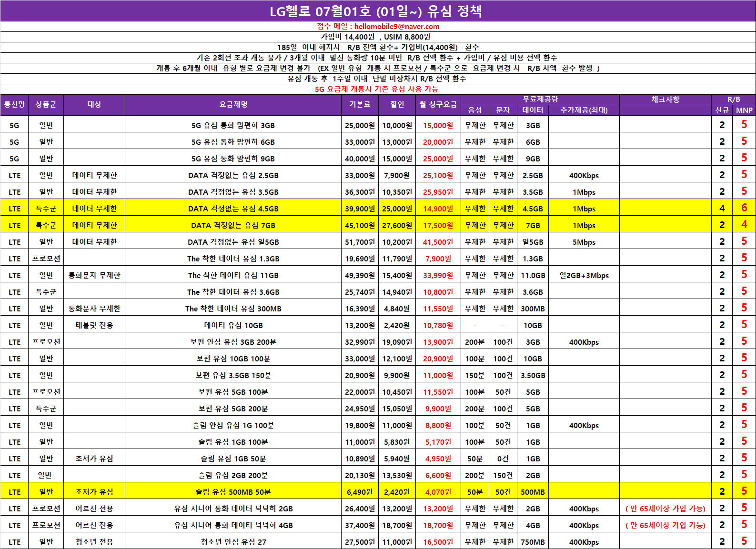The image size is (756, 549).
Task: Click the '상품군' column header
Action: [46, 105]
